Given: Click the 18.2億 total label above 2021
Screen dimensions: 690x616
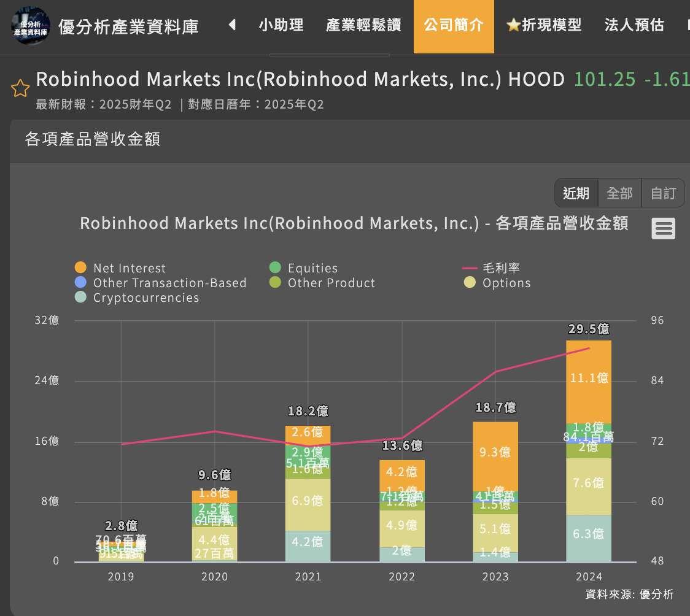Looking at the screenshot, I should pos(308,411).
